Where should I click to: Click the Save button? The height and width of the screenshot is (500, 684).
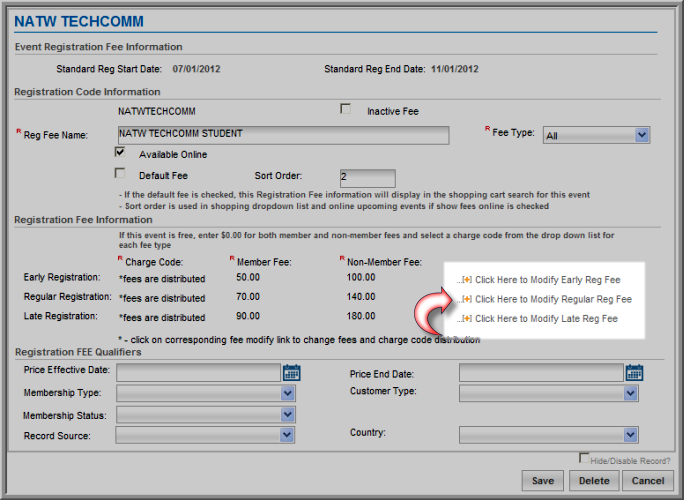(x=543, y=481)
